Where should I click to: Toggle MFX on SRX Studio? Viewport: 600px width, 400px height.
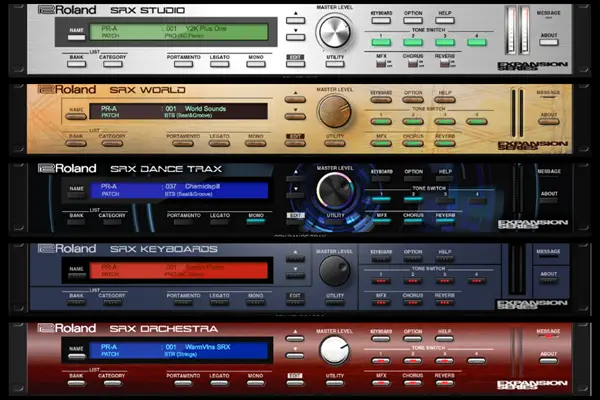coord(381,64)
